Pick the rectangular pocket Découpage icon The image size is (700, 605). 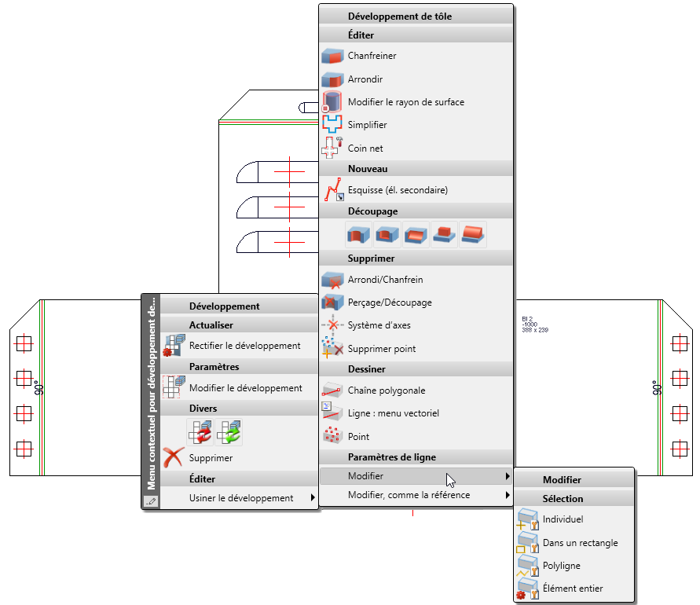(387, 234)
